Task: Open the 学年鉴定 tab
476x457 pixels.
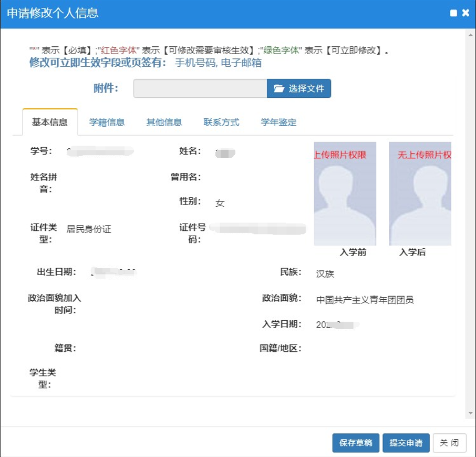Action: pos(278,122)
